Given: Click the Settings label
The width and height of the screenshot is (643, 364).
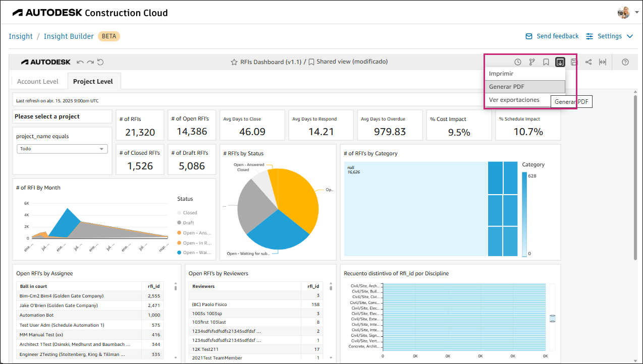Looking at the screenshot, I should point(610,36).
